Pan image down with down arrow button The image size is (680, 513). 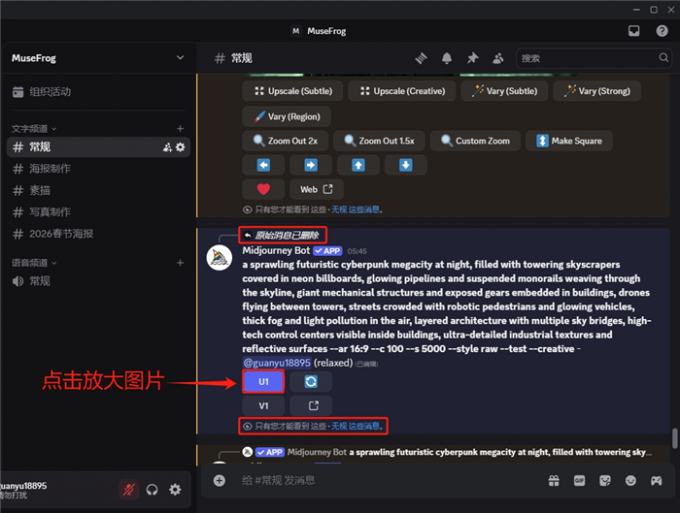click(x=405, y=165)
